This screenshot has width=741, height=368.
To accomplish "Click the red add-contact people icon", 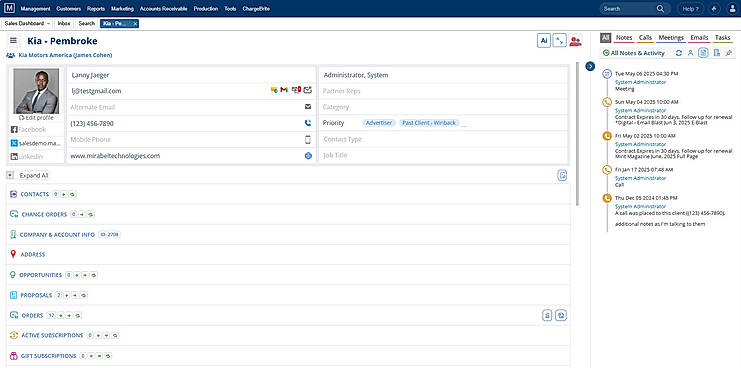I will (x=575, y=41).
